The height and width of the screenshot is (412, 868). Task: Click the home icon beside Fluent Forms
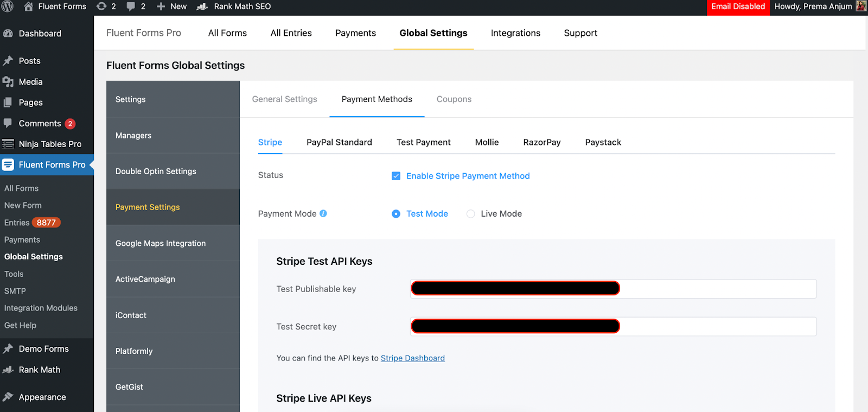tap(29, 7)
